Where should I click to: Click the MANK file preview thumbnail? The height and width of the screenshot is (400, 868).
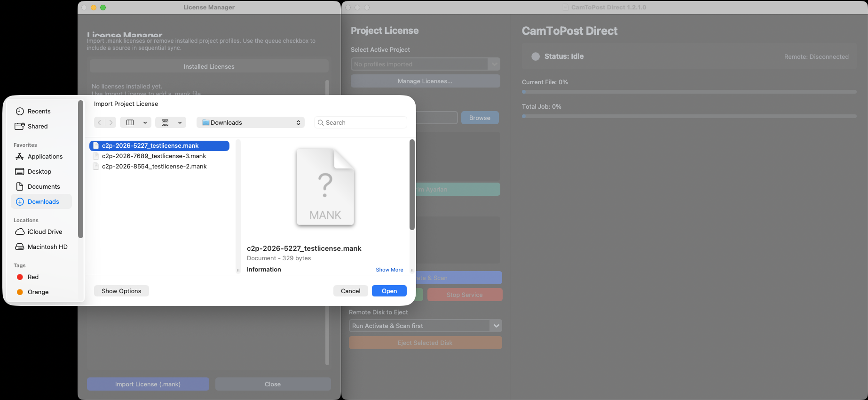pyautogui.click(x=325, y=187)
